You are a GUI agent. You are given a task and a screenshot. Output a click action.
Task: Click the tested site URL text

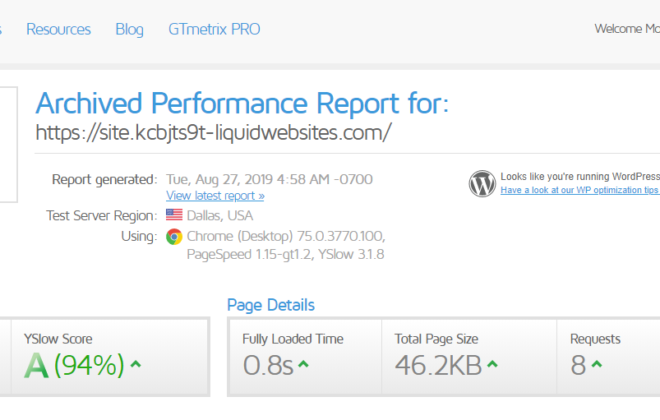[x=213, y=133]
